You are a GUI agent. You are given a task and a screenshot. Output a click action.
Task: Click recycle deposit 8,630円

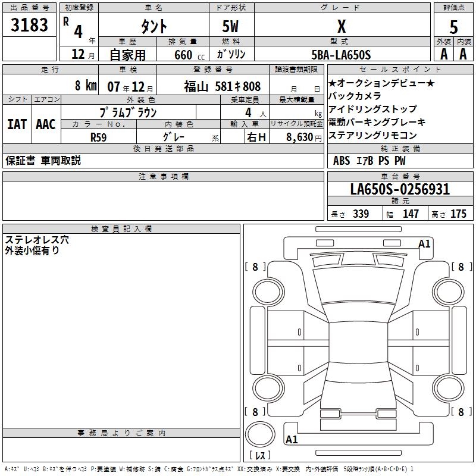click(303, 137)
